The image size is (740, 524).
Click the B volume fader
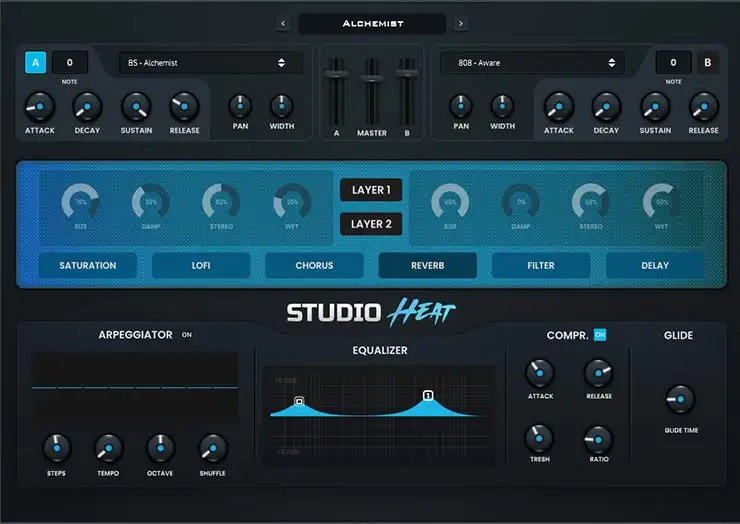pos(407,73)
